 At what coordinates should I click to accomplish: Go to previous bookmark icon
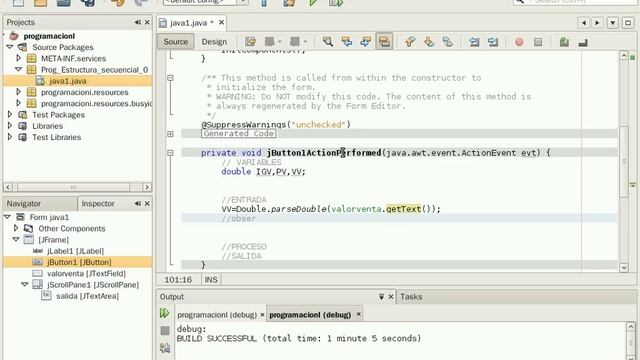click(410, 42)
